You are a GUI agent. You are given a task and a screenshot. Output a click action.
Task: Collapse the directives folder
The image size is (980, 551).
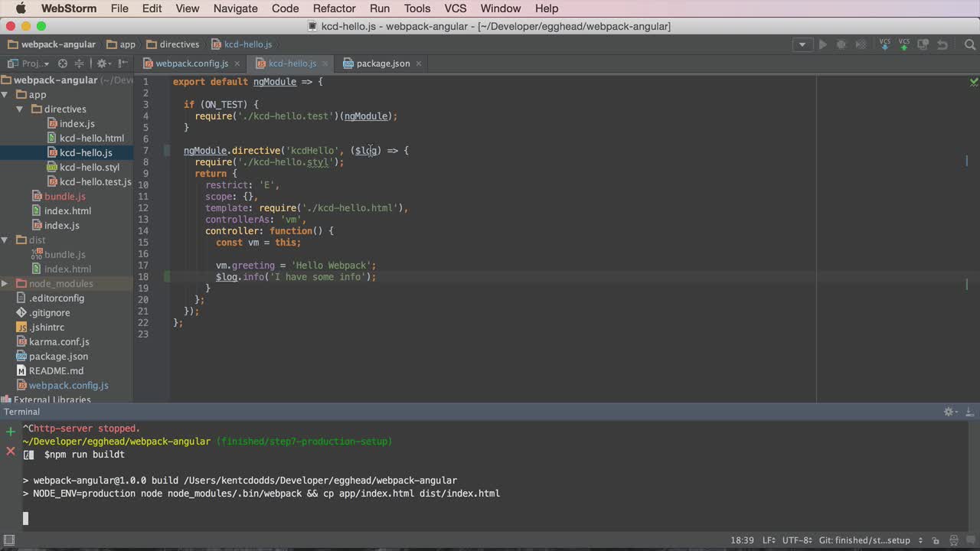[20, 109]
